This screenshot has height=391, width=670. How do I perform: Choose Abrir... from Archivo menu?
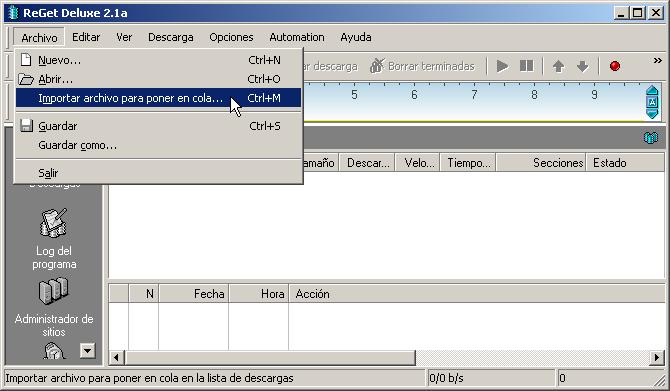pyautogui.click(x=159, y=79)
